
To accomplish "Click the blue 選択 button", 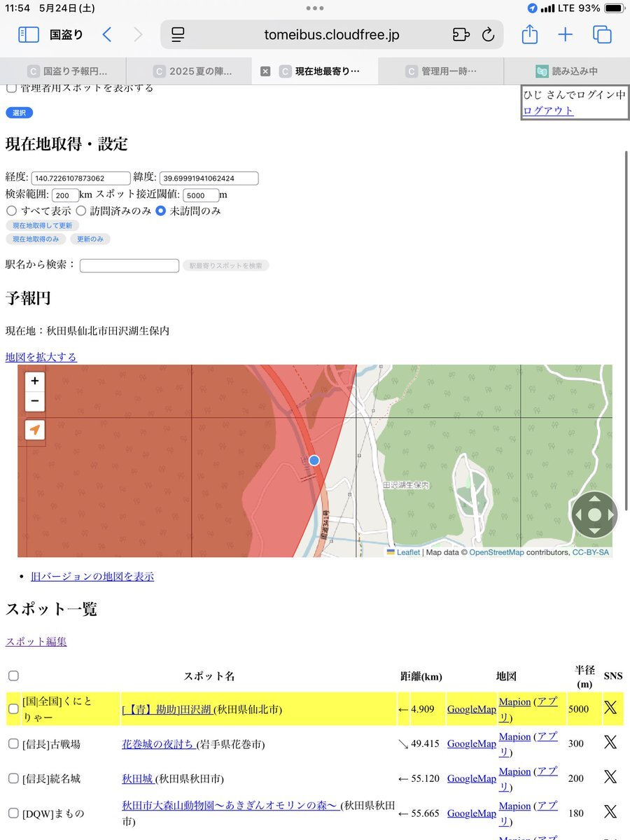I will (x=19, y=113).
